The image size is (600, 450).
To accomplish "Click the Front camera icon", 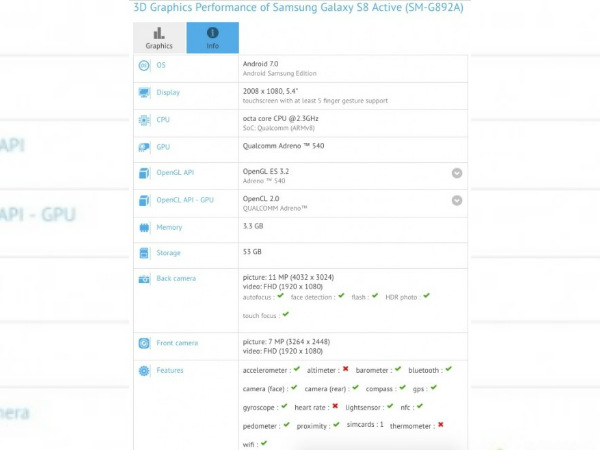I will click(x=144, y=343).
